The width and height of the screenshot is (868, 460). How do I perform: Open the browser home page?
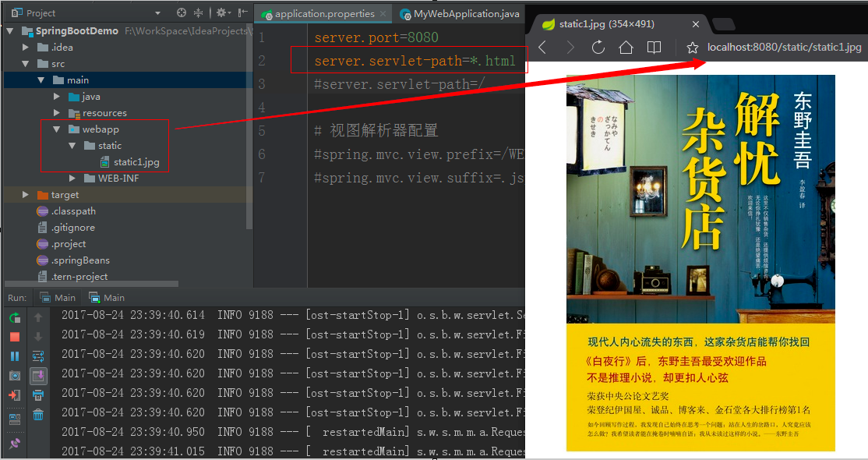(x=626, y=48)
